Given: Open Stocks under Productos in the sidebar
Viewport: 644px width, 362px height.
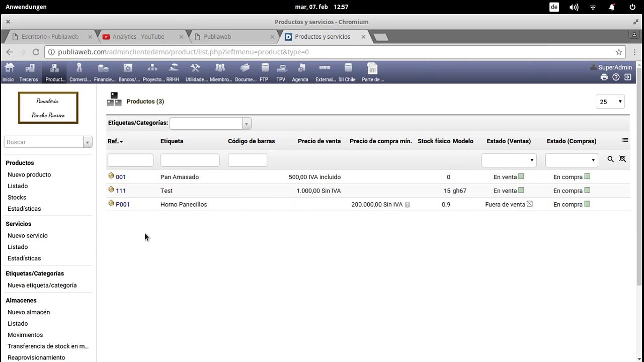Looking at the screenshot, I should [17, 197].
